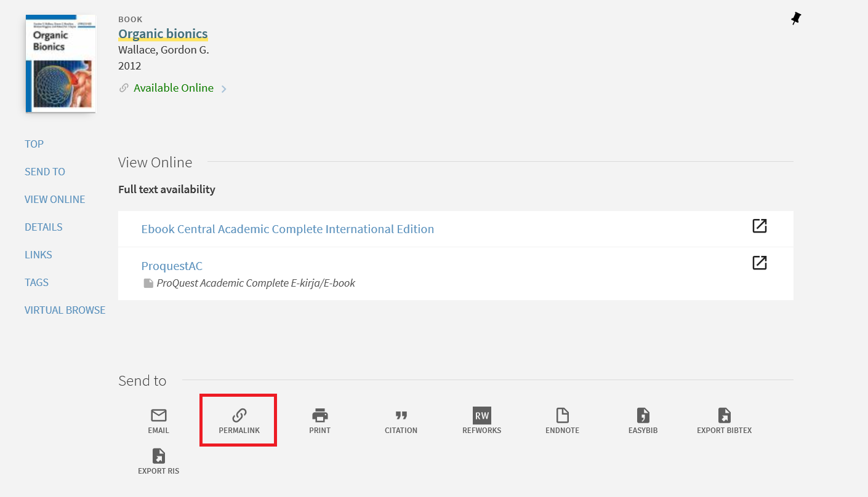The image size is (868, 497).
Task: Export record to EndNote
Action: click(x=562, y=416)
